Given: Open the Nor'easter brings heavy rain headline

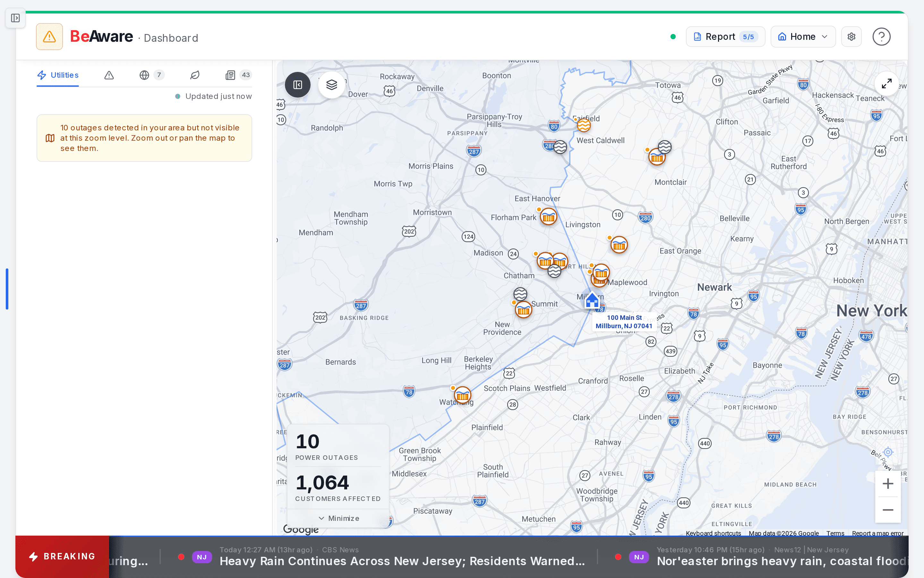Looking at the screenshot, I should pyautogui.click(x=781, y=561).
